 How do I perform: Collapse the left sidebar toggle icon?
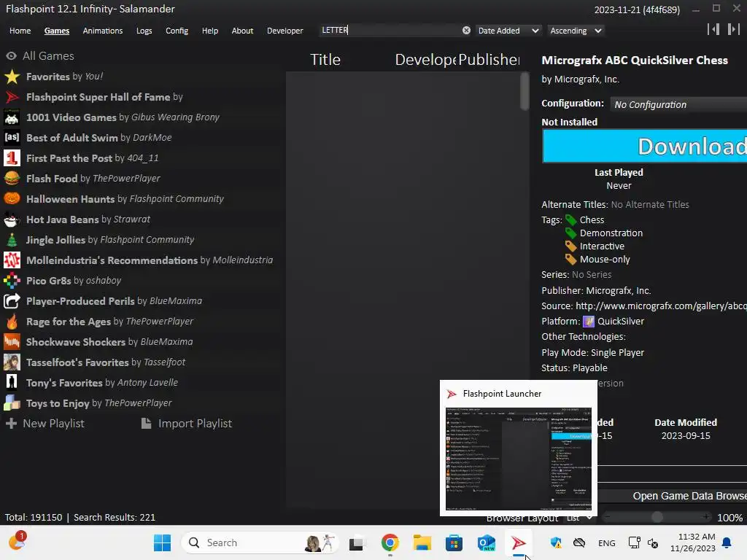[713, 29]
